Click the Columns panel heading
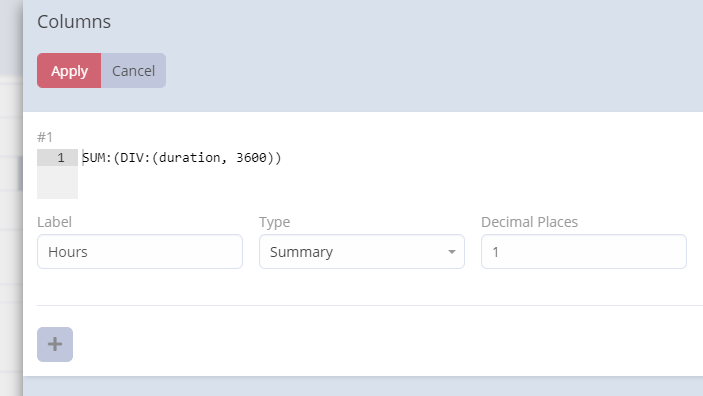This screenshot has height=396, width=703. [74, 22]
